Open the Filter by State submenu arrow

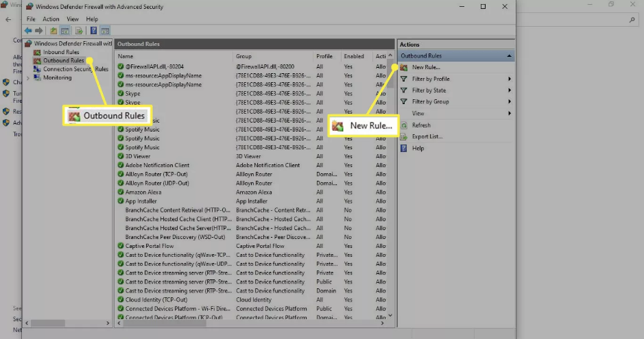pos(510,90)
